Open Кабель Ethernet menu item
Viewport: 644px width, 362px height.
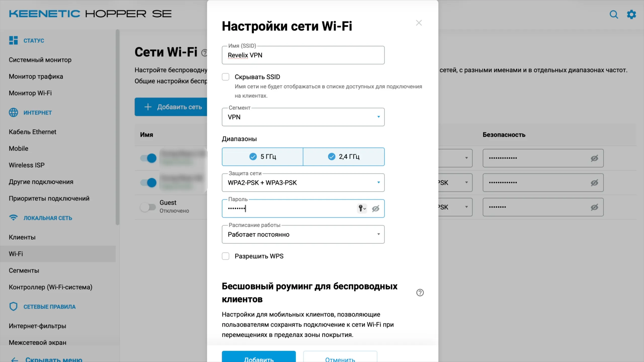pyautogui.click(x=32, y=132)
